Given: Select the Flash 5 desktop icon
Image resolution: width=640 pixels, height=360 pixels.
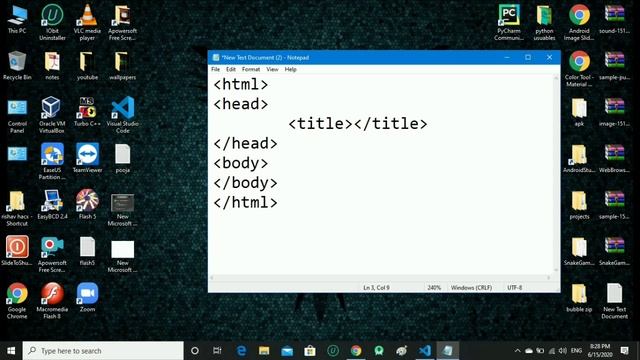Looking at the screenshot, I should 87,205.
